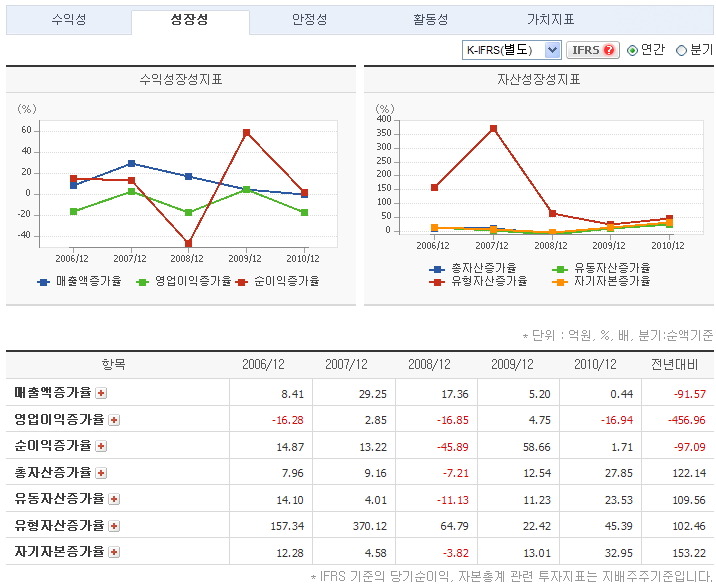The height and width of the screenshot is (588, 716).
Task: Click the green 영업이익증가율 legend marker
Action: [x=142, y=282]
